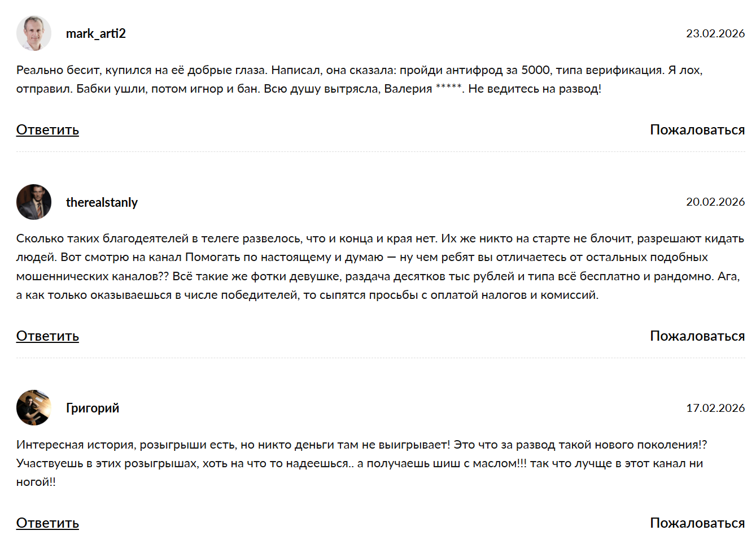Reply to mark_arti2's comment via Ответить

pyautogui.click(x=47, y=130)
